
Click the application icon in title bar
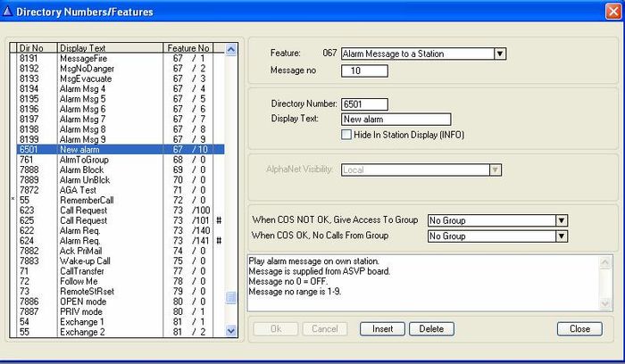8,12
